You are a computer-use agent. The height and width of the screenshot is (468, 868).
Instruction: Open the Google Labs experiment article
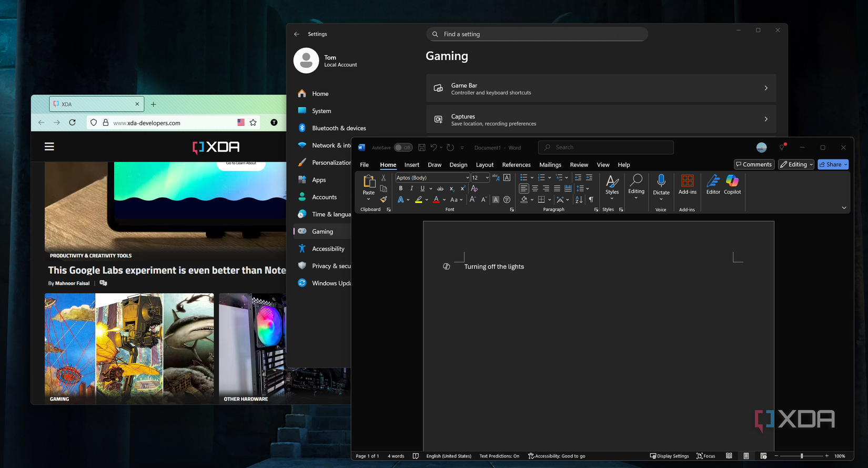(167, 270)
